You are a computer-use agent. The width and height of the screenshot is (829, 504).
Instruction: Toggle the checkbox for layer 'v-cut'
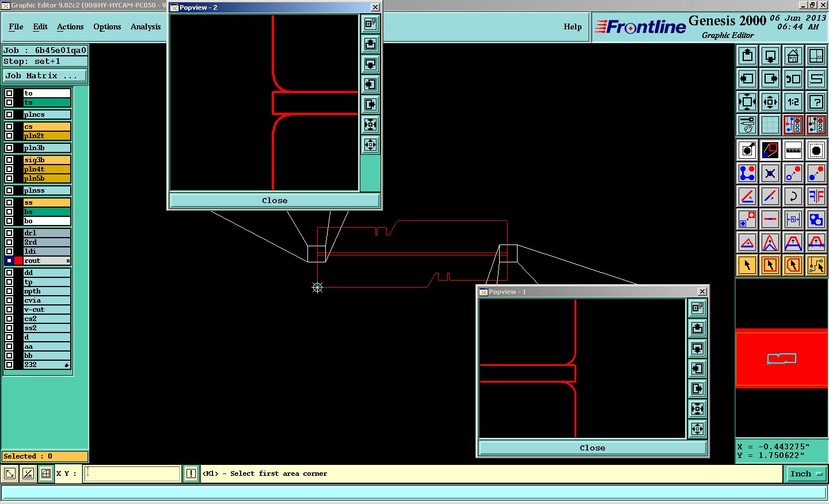pyautogui.click(x=9, y=310)
